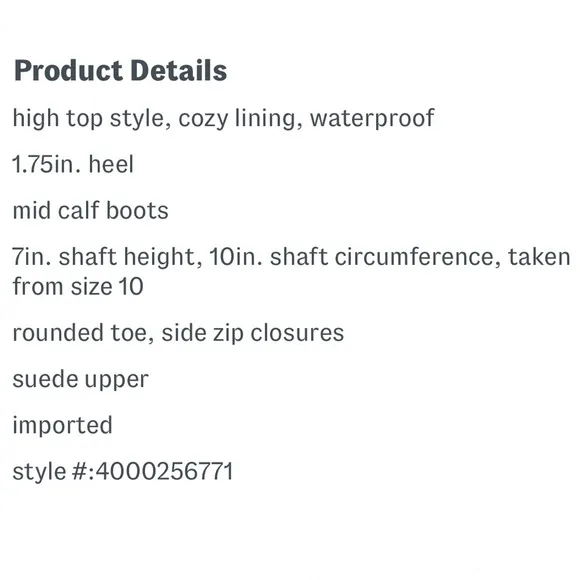Select the "cozy lining" text

coord(237,119)
